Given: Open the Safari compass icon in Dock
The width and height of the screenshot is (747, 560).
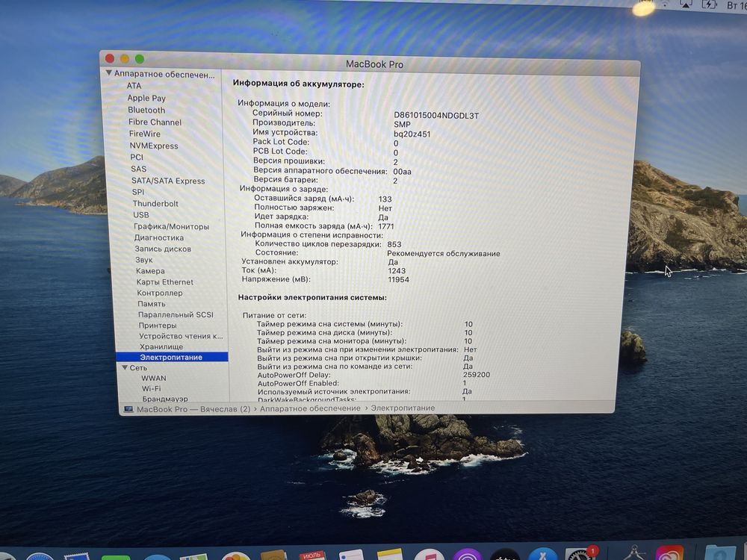Looking at the screenshot, I should click(x=40, y=556).
